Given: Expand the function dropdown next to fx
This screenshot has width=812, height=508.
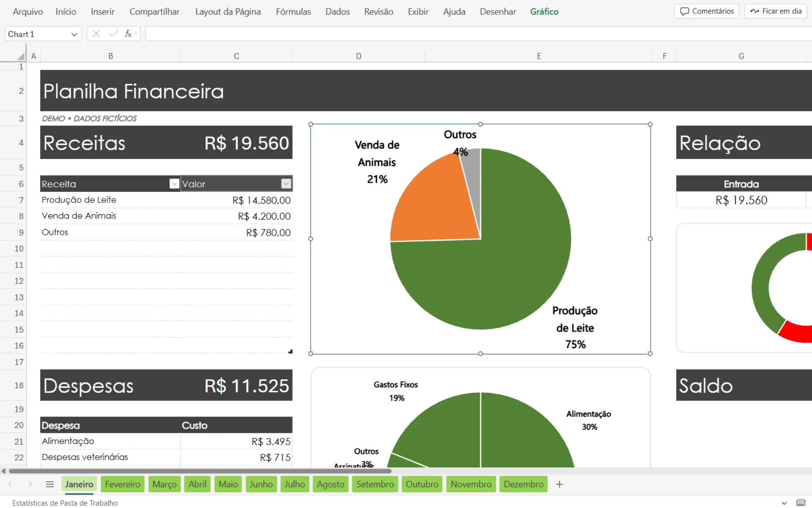Looking at the screenshot, I should (136, 34).
